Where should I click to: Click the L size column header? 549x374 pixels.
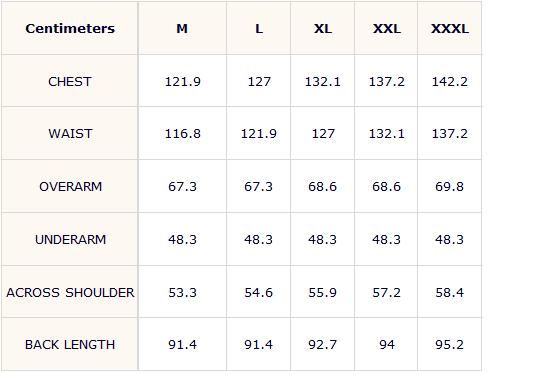pyautogui.click(x=259, y=28)
